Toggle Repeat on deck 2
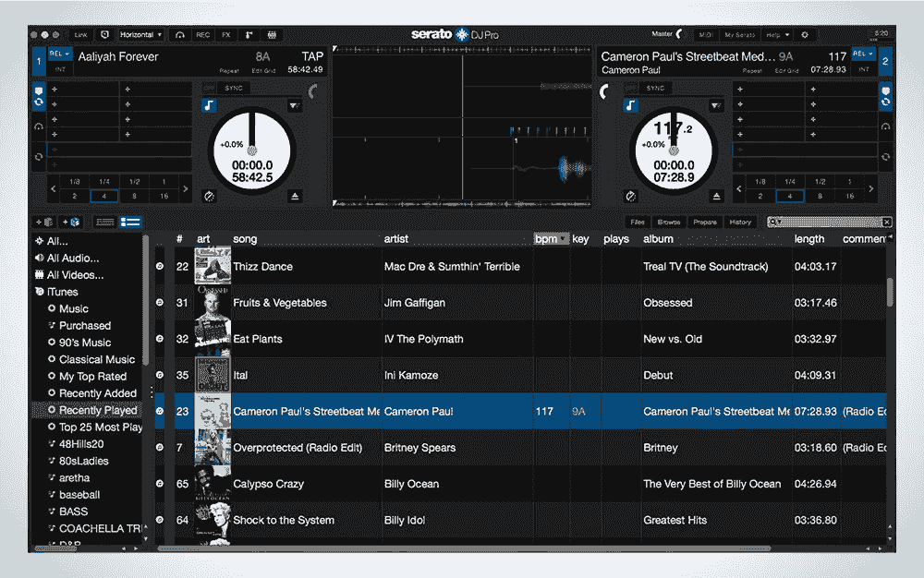924x578 pixels. (752, 70)
